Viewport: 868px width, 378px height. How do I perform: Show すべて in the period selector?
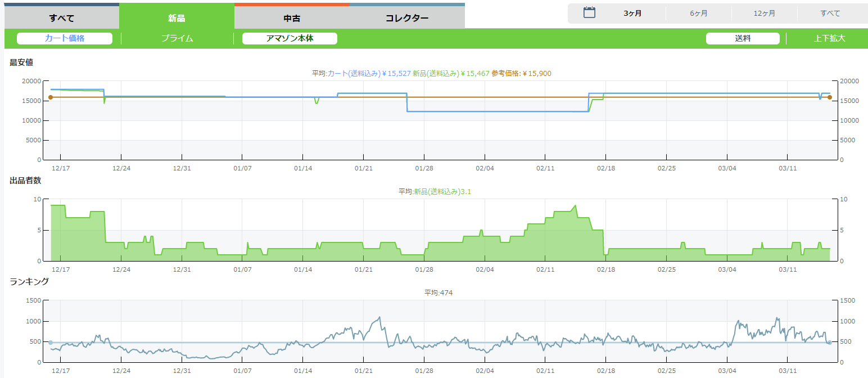pyautogui.click(x=830, y=13)
